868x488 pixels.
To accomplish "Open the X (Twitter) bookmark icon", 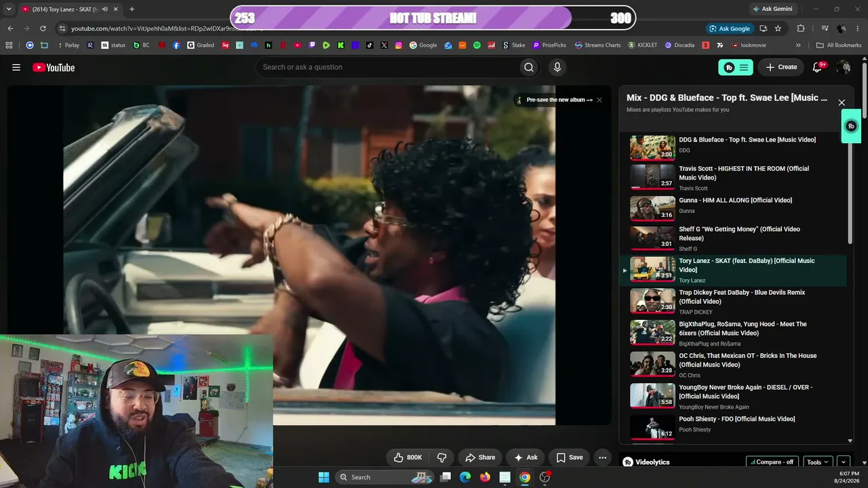I will coord(384,45).
